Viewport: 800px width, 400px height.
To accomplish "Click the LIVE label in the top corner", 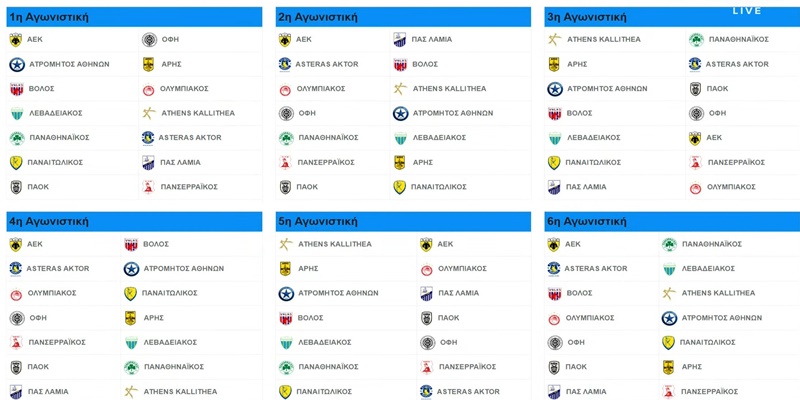I will pos(747,10).
